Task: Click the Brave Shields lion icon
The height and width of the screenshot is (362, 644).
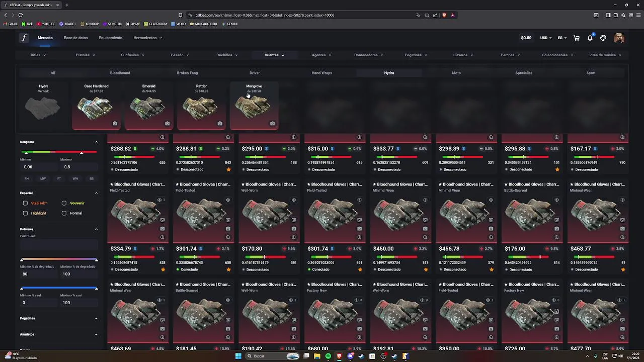Action: [444, 15]
